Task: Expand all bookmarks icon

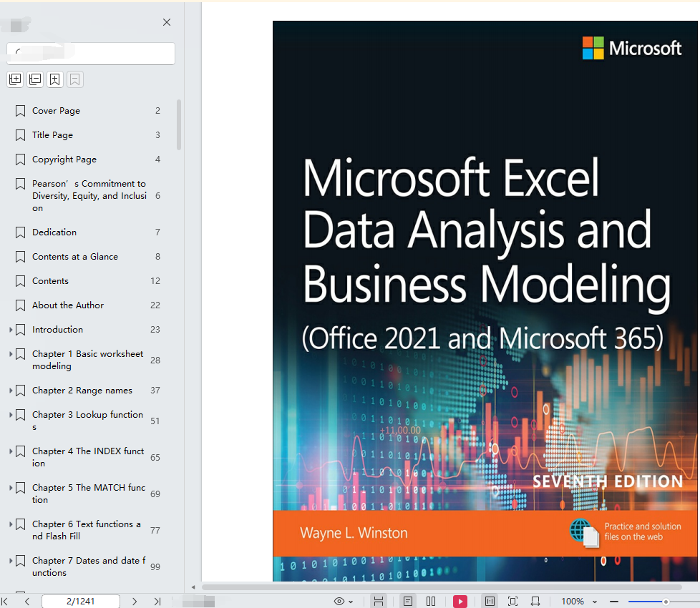Action: pyautogui.click(x=15, y=79)
